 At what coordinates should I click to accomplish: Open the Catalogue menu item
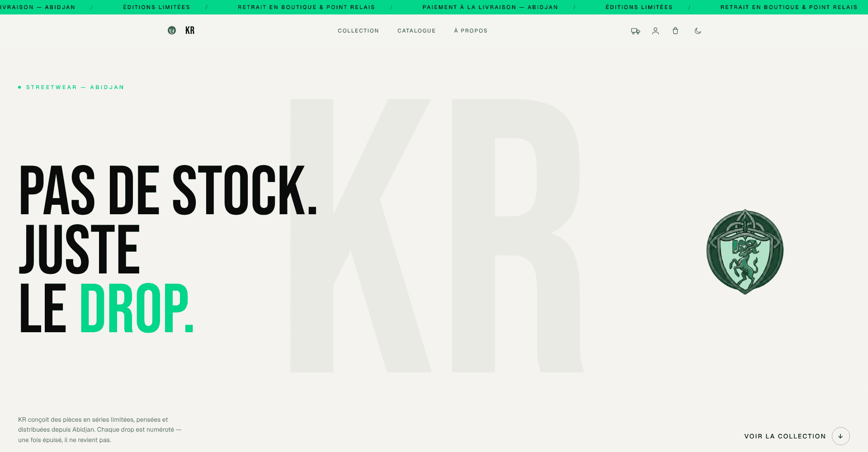coord(417,31)
